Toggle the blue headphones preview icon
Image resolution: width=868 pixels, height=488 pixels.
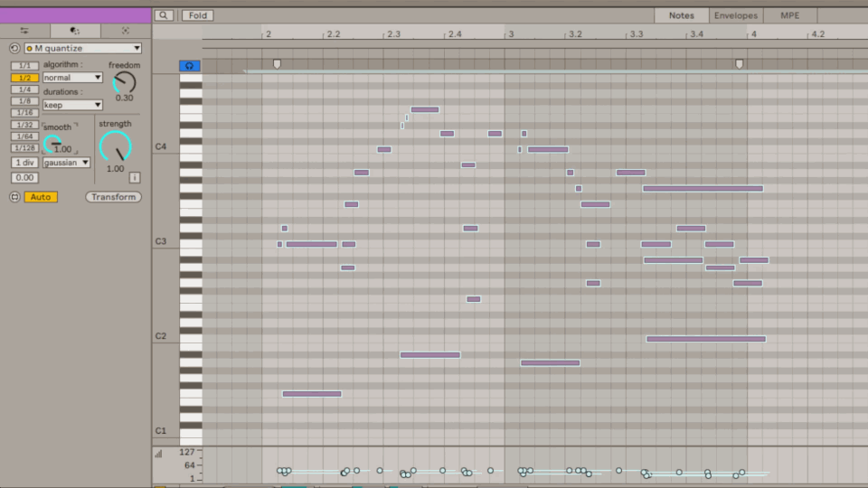pos(190,66)
